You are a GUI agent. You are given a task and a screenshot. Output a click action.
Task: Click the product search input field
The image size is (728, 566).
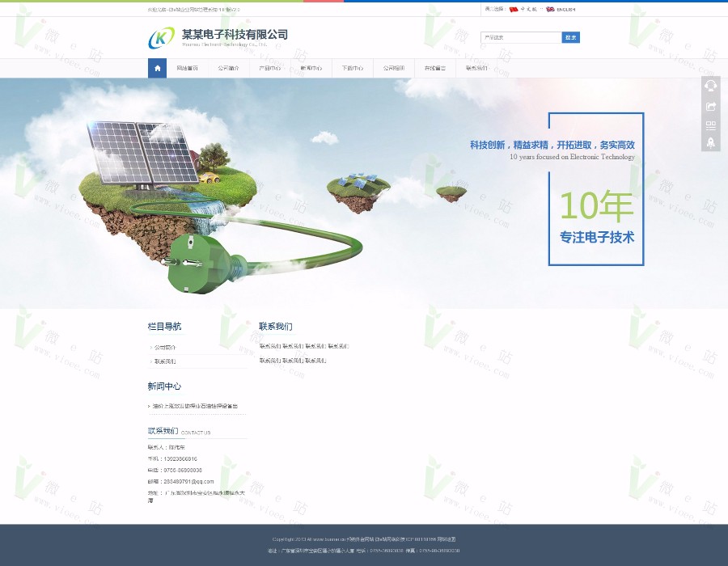(521, 37)
